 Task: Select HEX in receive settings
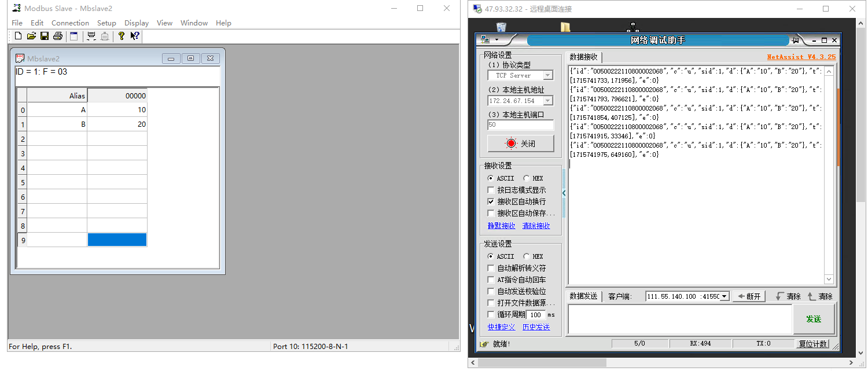point(526,178)
